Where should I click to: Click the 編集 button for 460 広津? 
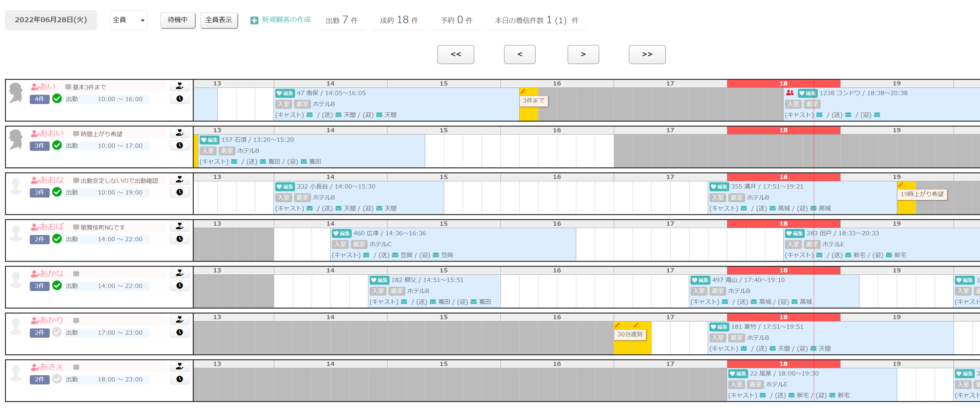click(x=342, y=233)
